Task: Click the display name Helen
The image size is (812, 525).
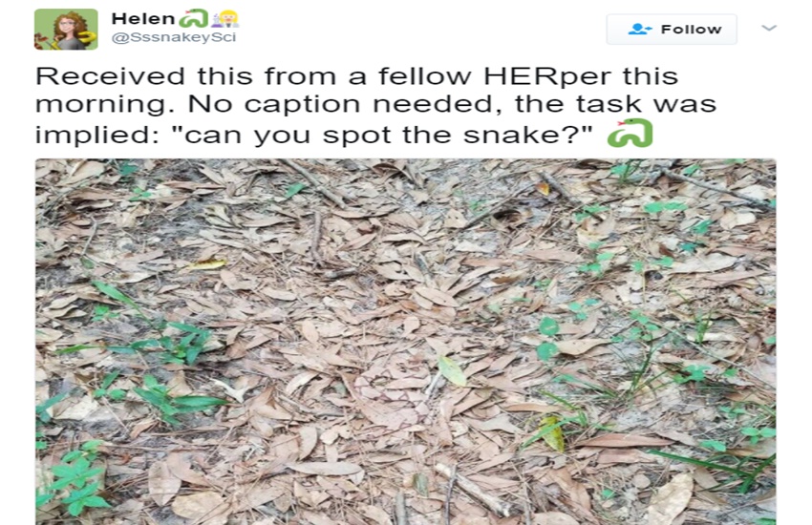Action: click(x=142, y=18)
